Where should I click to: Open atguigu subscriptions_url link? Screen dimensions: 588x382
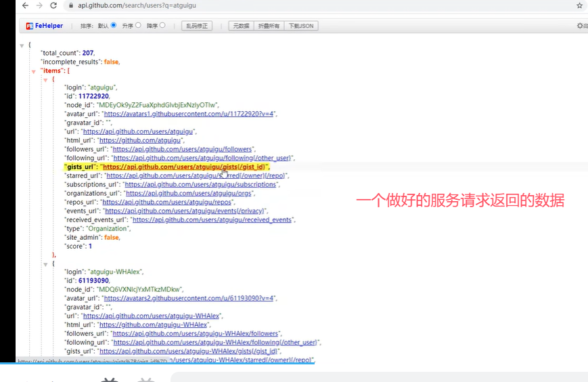[x=200, y=185]
